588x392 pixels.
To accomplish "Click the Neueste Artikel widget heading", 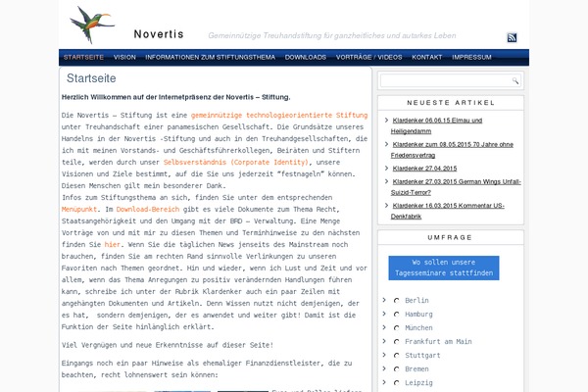I will [451, 102].
